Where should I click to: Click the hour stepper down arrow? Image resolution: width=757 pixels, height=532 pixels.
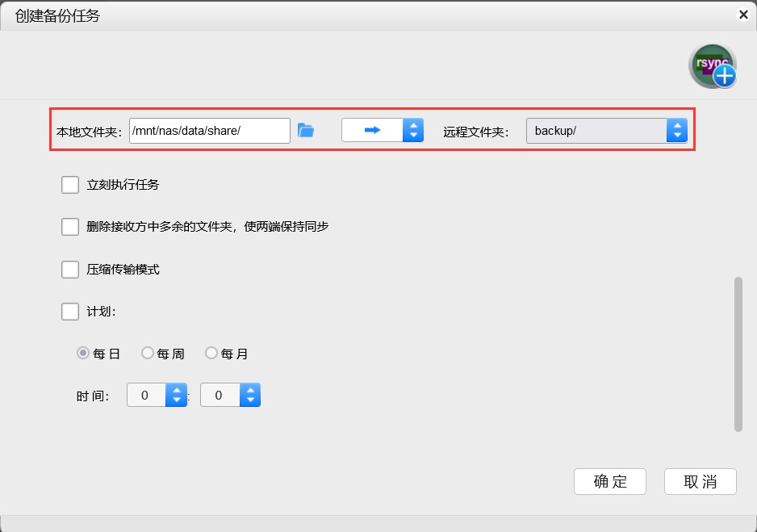click(x=176, y=400)
